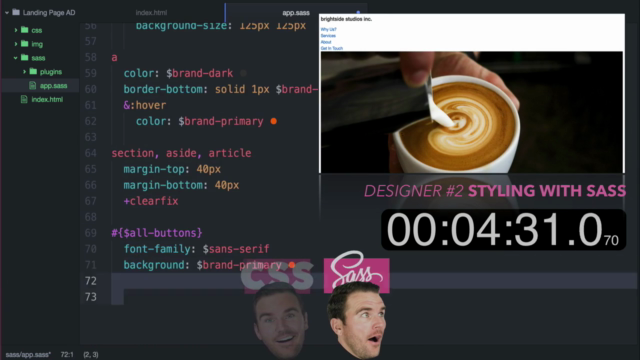Viewport: 640px width, 360px height.
Task: Expand the img folder chevron
Action: (16, 44)
